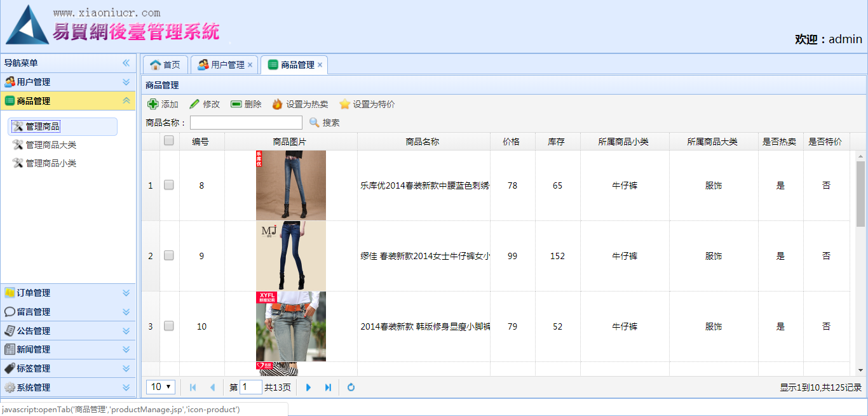Go to previous page of results

[x=212, y=387]
